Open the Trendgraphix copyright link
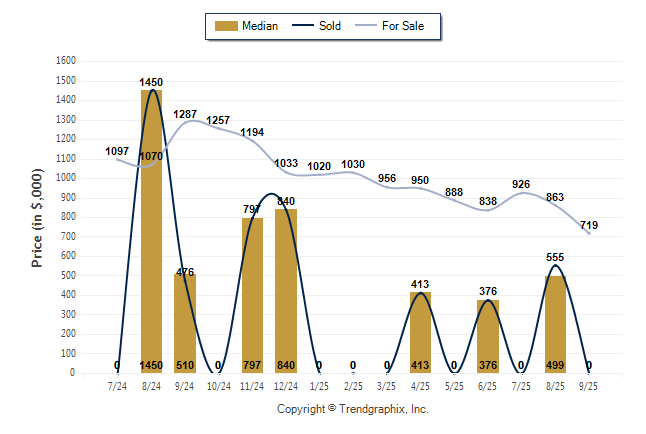This screenshot has height=434, width=646. [x=352, y=409]
